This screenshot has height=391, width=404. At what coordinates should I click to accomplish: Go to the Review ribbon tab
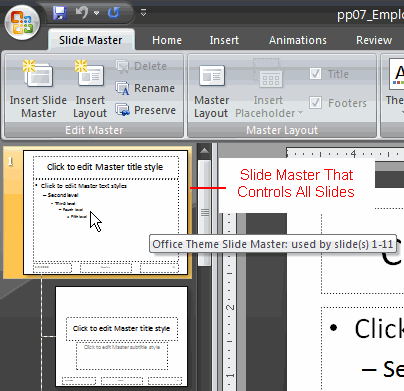coord(374,40)
